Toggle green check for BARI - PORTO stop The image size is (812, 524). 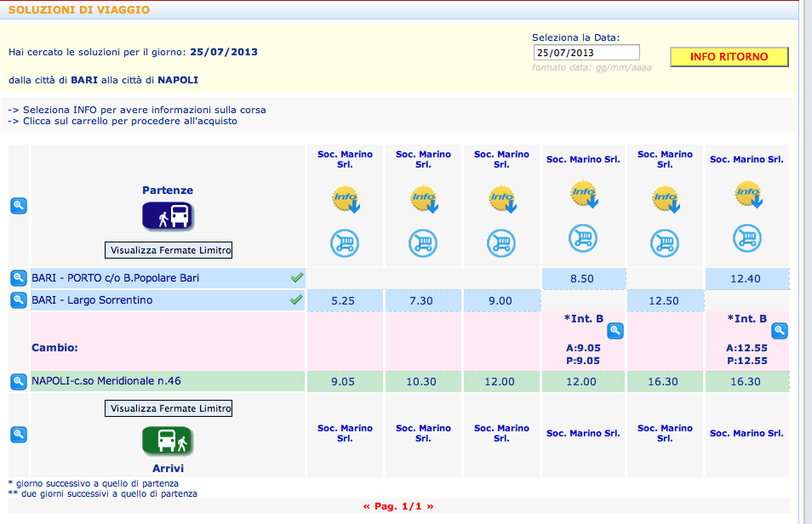tap(297, 278)
